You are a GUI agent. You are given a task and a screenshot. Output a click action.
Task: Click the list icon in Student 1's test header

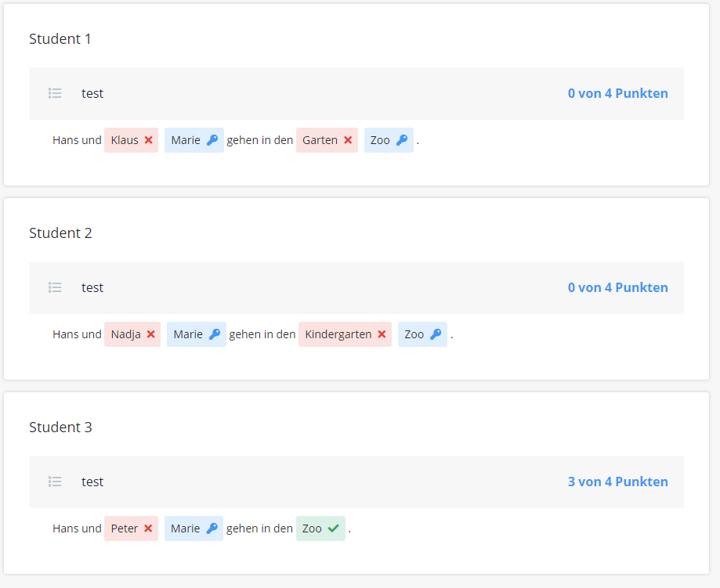pyautogui.click(x=55, y=93)
